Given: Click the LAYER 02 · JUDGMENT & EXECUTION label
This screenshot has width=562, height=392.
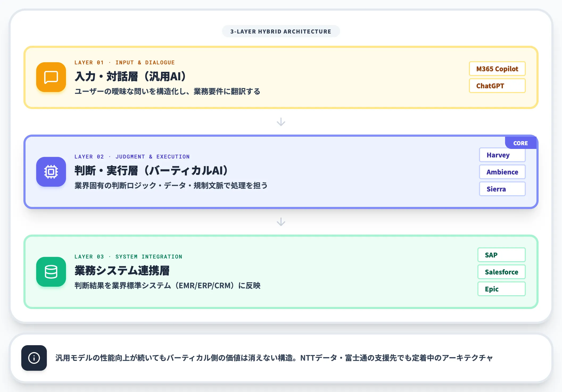Looking at the screenshot, I should [132, 157].
